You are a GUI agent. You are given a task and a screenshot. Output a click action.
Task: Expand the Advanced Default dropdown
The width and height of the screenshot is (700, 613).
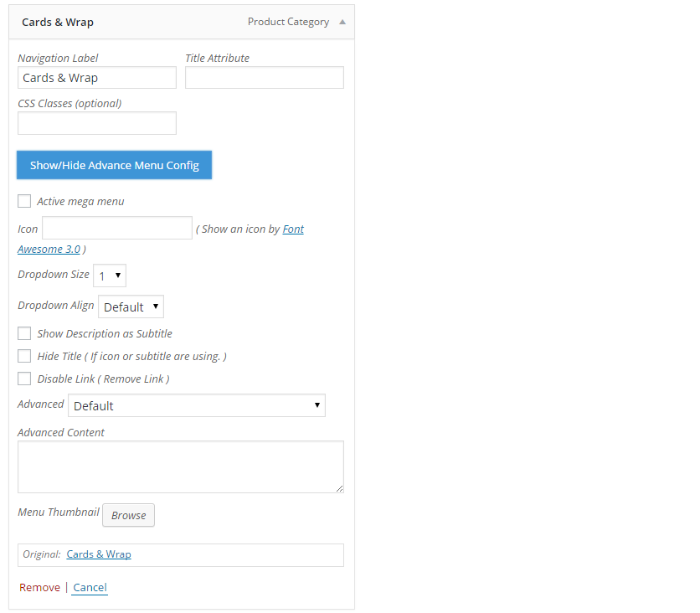pyautogui.click(x=197, y=405)
